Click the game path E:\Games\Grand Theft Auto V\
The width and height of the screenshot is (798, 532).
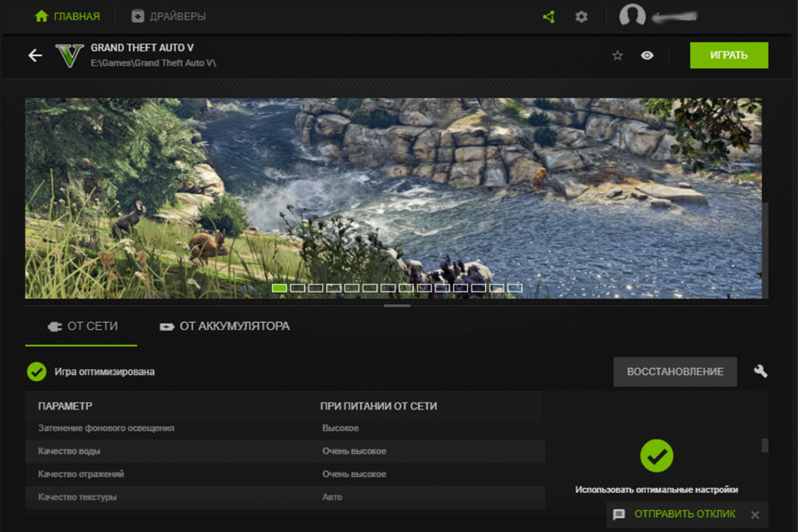tap(153, 63)
